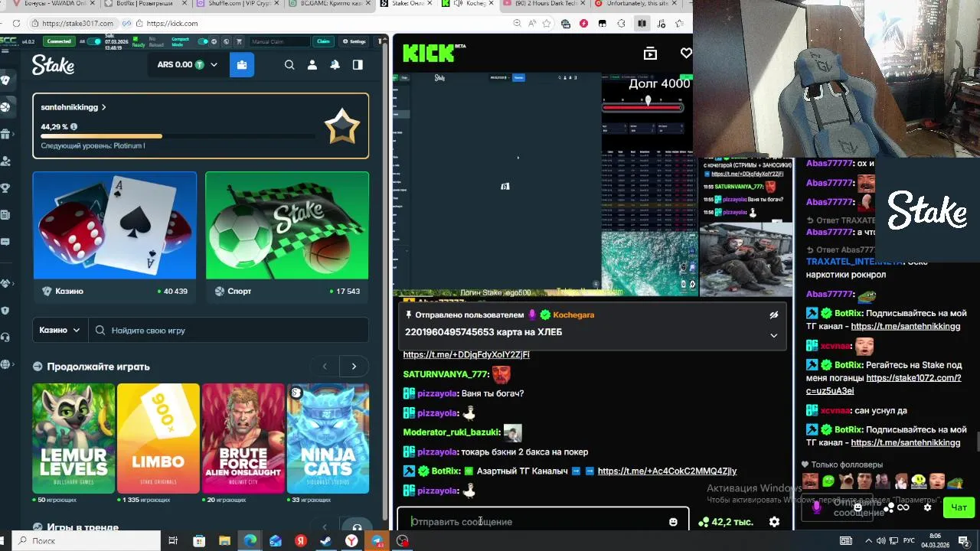Click the purple microphone icon
Image resolution: width=980 pixels, height=551 pixels.
coord(817,507)
